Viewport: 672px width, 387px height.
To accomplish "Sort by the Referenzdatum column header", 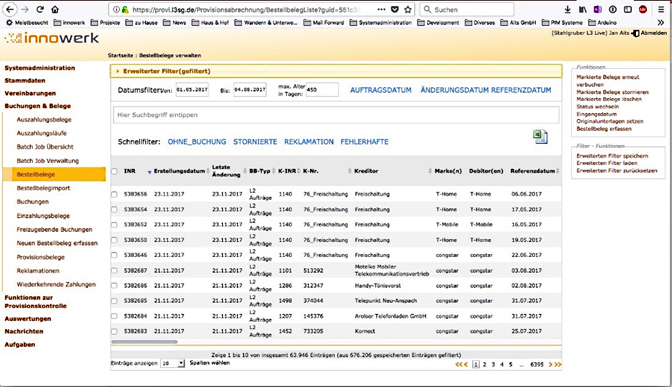I will 532,171.
